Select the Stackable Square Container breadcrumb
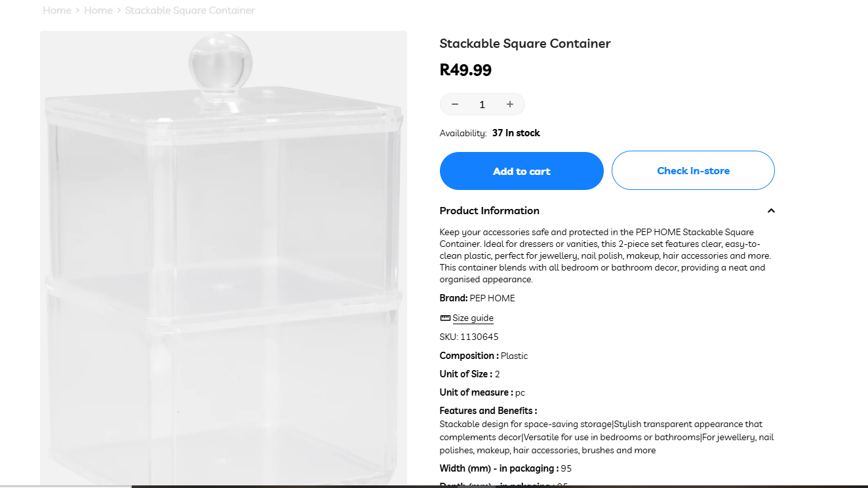The image size is (868, 488). 189,10
